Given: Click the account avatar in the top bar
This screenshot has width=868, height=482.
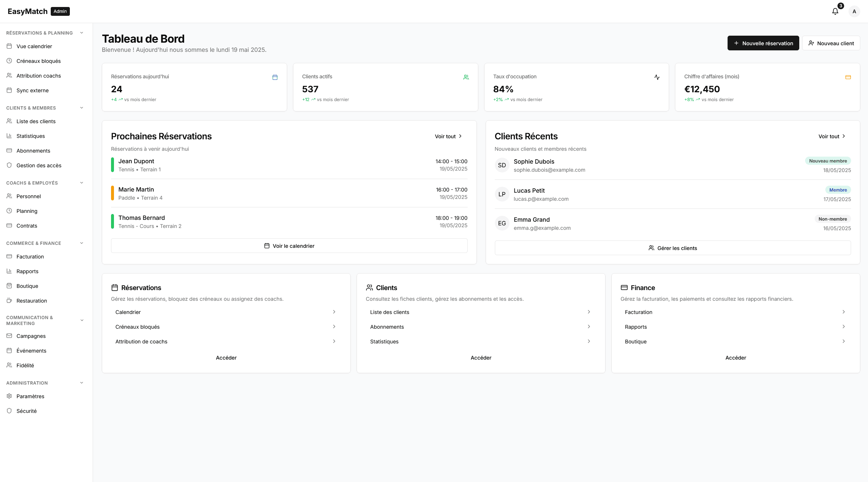Looking at the screenshot, I should pos(854,11).
